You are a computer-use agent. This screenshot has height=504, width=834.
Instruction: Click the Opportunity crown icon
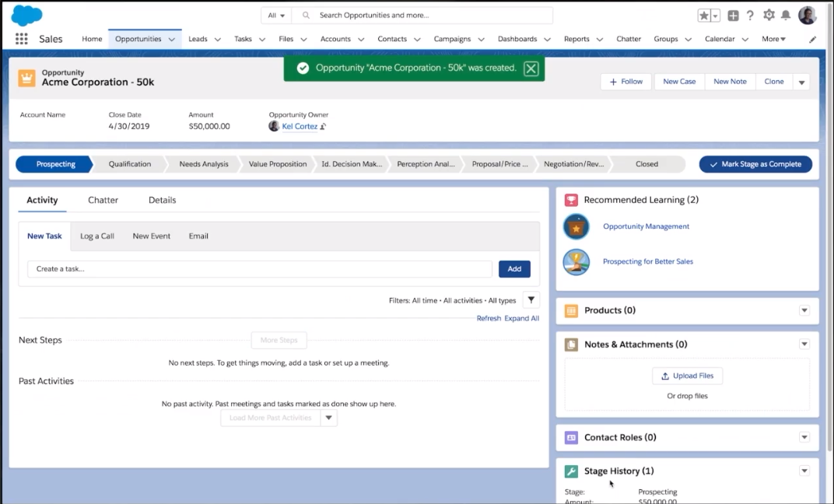point(26,78)
